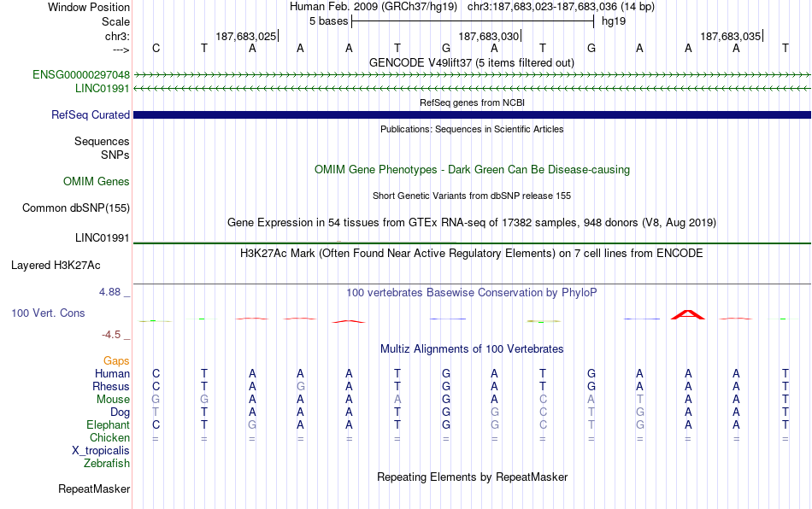The height and width of the screenshot is (509, 812).
Task: Click the ENSG00000297048 arrowed transcript line
Action: point(472,75)
